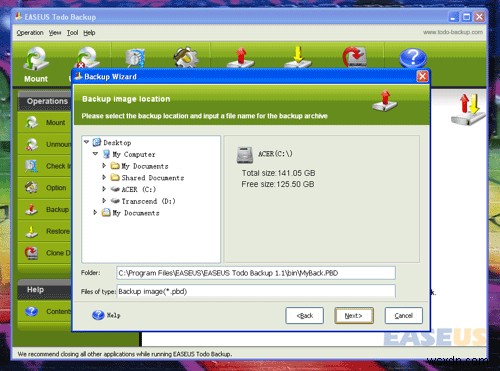Click the Clone Disk toolbar icon

355,57
